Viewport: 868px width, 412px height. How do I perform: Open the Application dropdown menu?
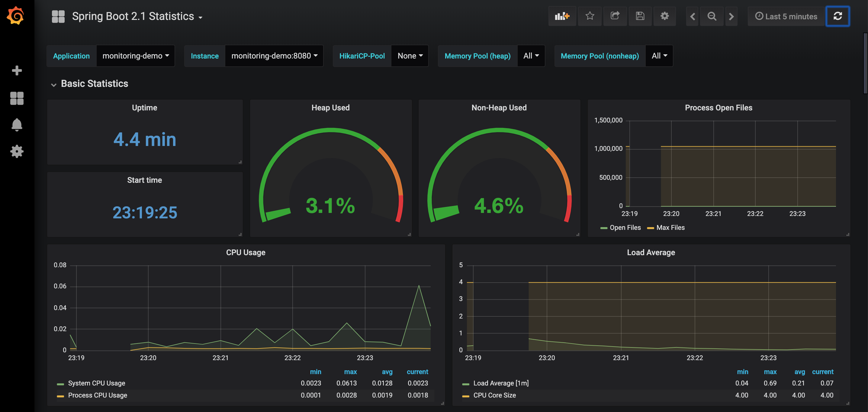pos(136,55)
